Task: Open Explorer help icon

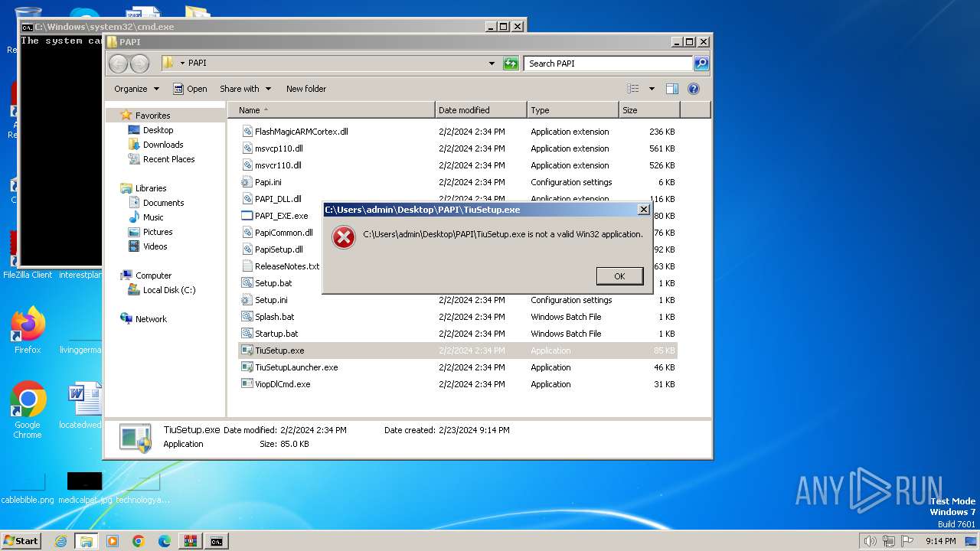Action: [694, 89]
